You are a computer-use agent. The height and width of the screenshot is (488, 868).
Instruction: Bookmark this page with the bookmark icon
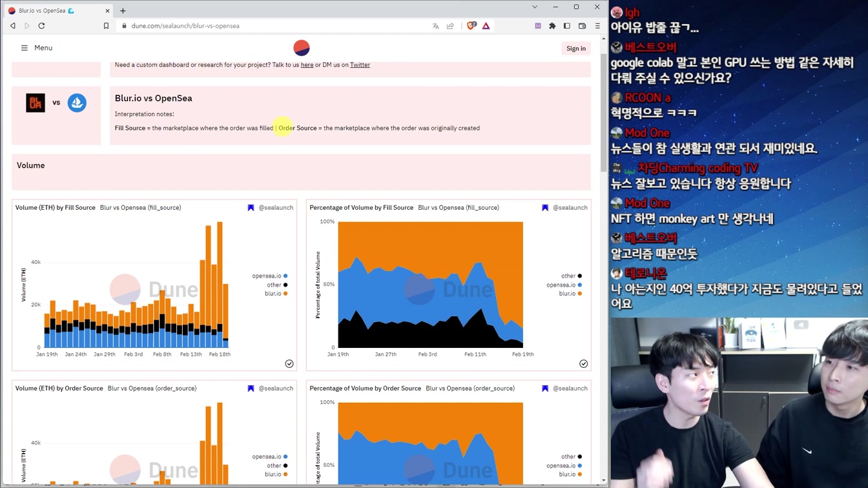[106, 26]
